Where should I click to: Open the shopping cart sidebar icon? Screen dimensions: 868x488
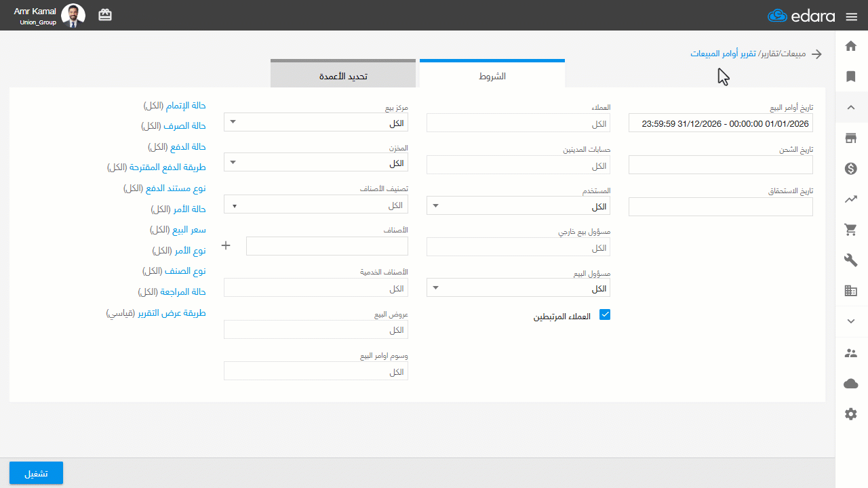(x=851, y=230)
